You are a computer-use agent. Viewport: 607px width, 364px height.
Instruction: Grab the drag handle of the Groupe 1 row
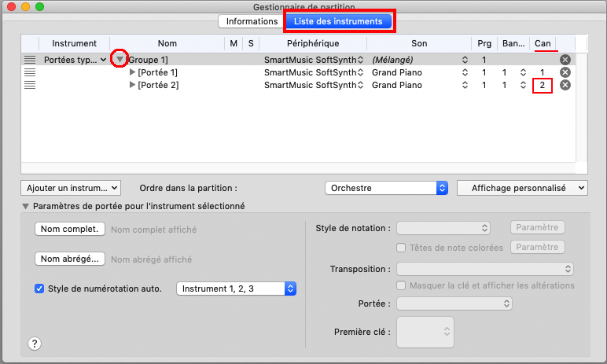[30, 60]
